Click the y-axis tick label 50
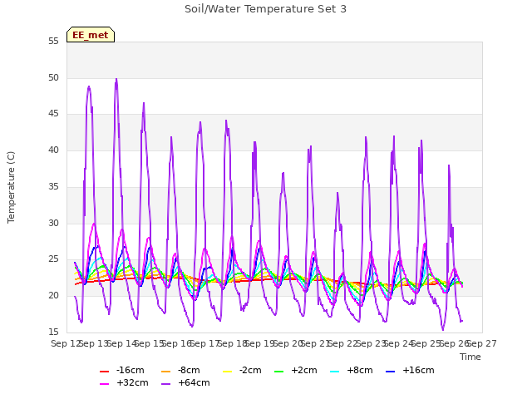Image resolution: width=532 pixels, height=399 pixels. 53,77
